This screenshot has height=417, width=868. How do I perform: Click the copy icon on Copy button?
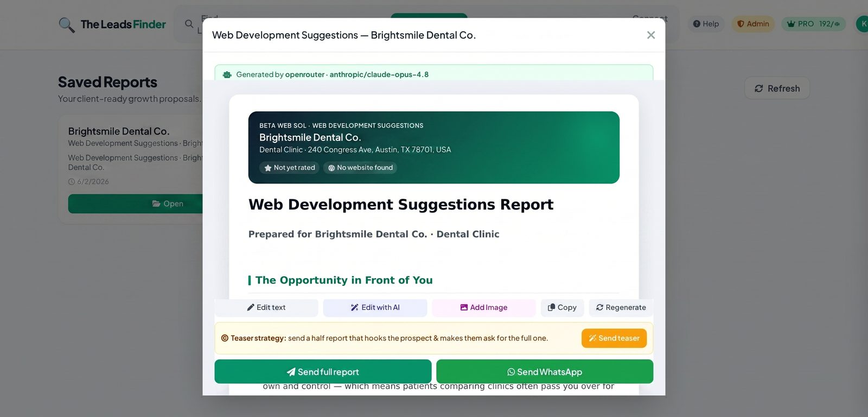[552, 307]
